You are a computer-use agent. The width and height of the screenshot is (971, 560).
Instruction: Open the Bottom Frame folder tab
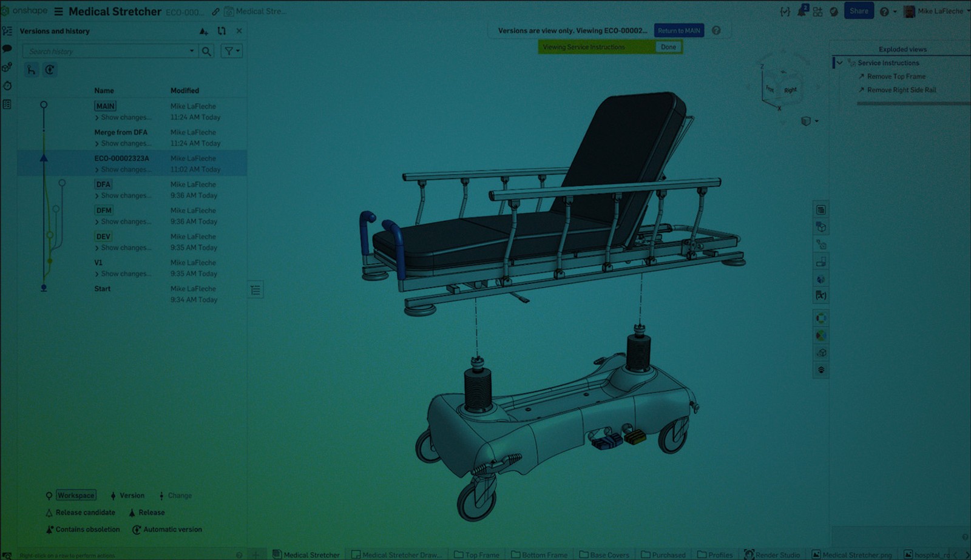(x=539, y=555)
